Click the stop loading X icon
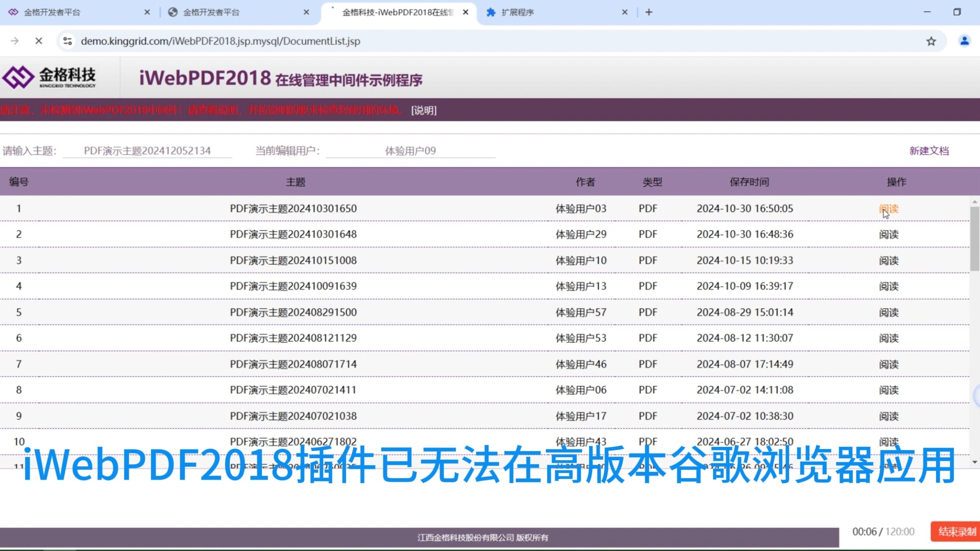This screenshot has width=980, height=551. (39, 41)
